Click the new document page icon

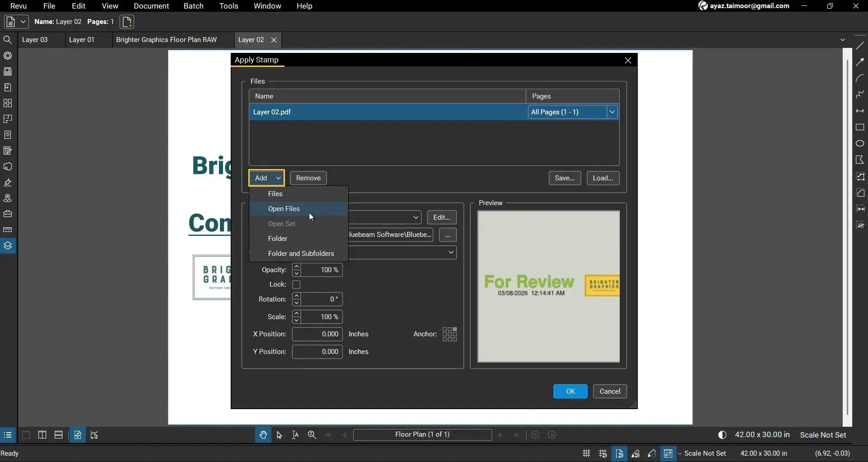point(127,22)
